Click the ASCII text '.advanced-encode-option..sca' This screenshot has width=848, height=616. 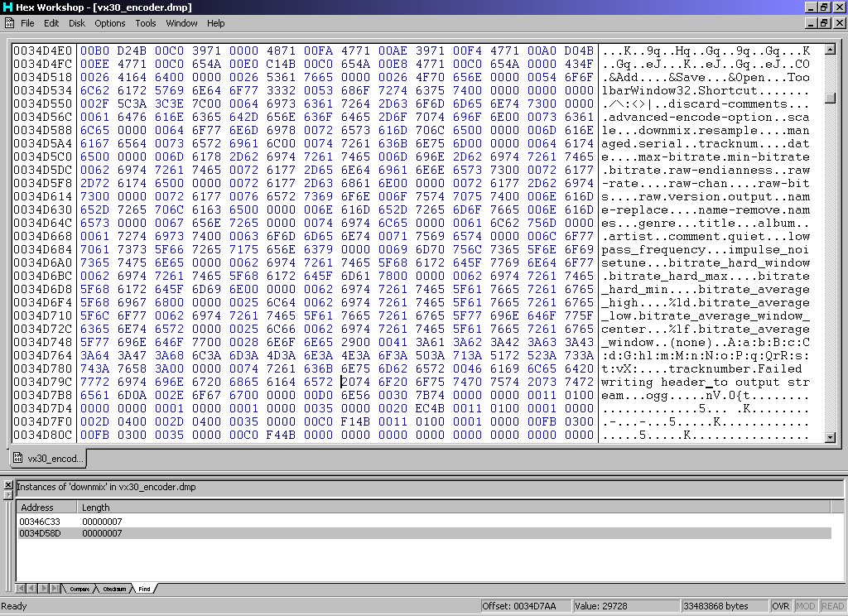click(706, 117)
